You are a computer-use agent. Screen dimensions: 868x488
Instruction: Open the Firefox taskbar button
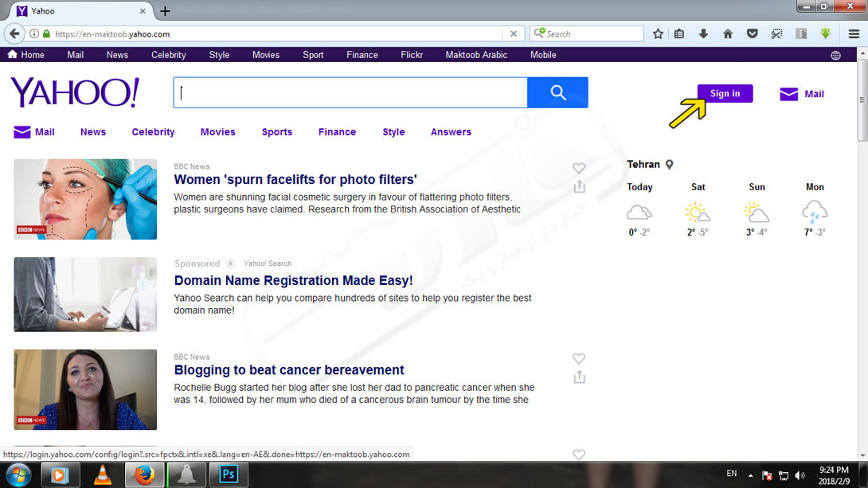coord(144,474)
